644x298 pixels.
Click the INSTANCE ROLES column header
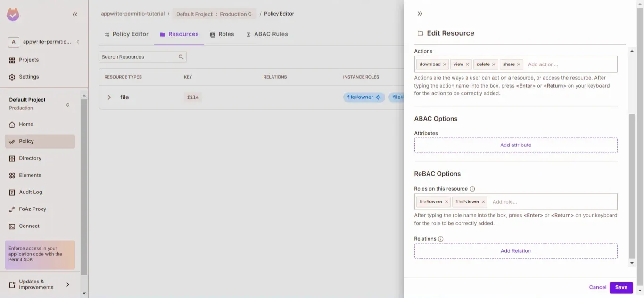pyautogui.click(x=361, y=77)
